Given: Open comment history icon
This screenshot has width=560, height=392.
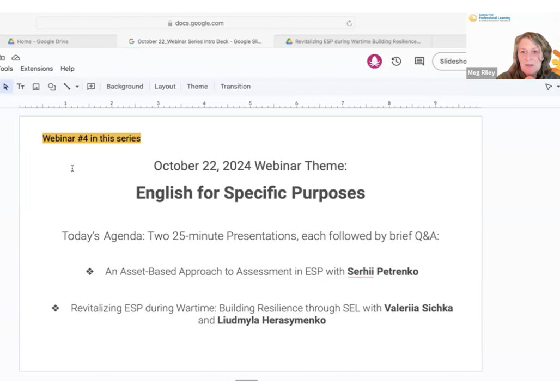Looking at the screenshot, I should point(418,62).
